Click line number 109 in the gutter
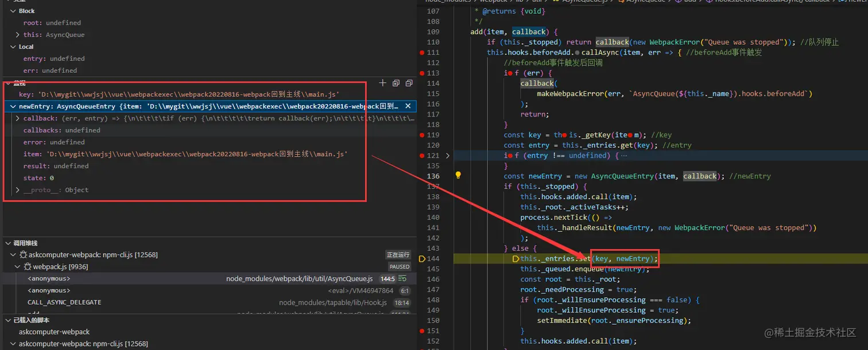Viewport: 868px width, 350px height. pyautogui.click(x=433, y=32)
